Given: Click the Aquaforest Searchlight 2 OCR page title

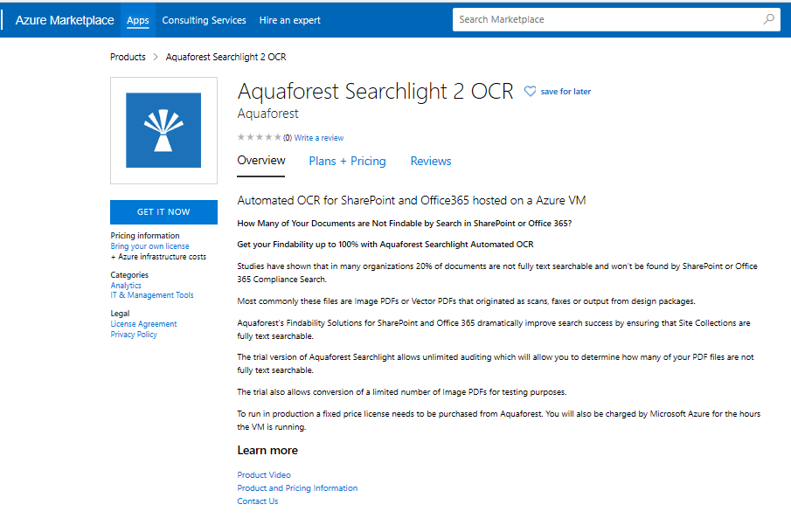Looking at the screenshot, I should click(x=375, y=91).
